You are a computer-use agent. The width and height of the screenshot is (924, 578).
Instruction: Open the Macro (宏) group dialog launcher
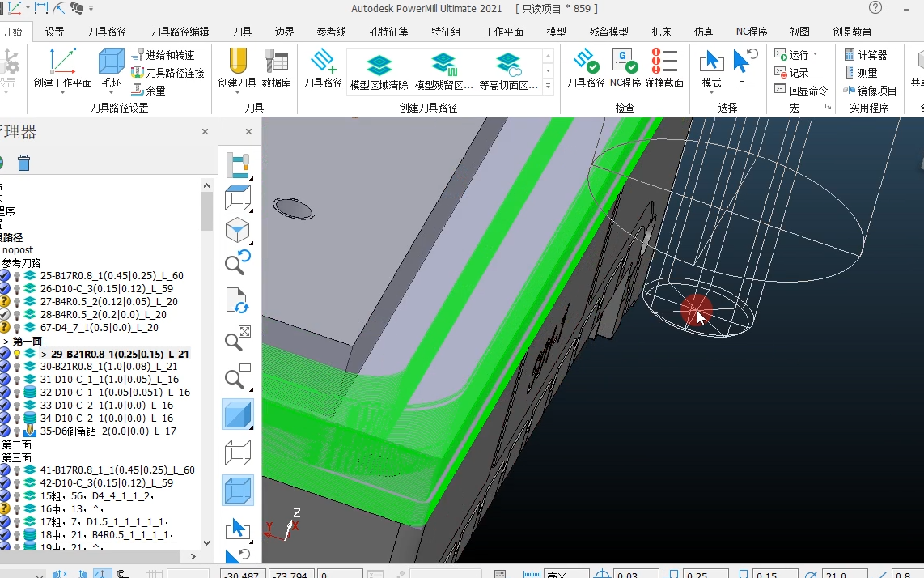click(828, 107)
